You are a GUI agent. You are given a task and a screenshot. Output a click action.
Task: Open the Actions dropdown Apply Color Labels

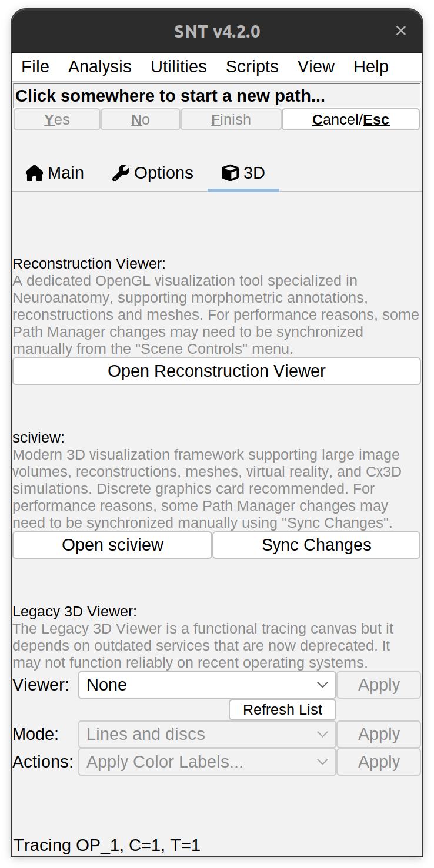[x=207, y=762]
